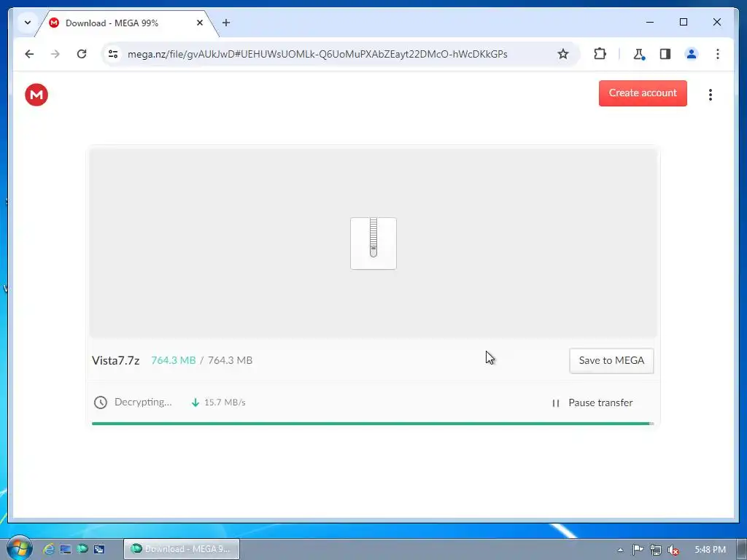747x560 pixels.
Task: Open a new browser tab
Action: (226, 23)
